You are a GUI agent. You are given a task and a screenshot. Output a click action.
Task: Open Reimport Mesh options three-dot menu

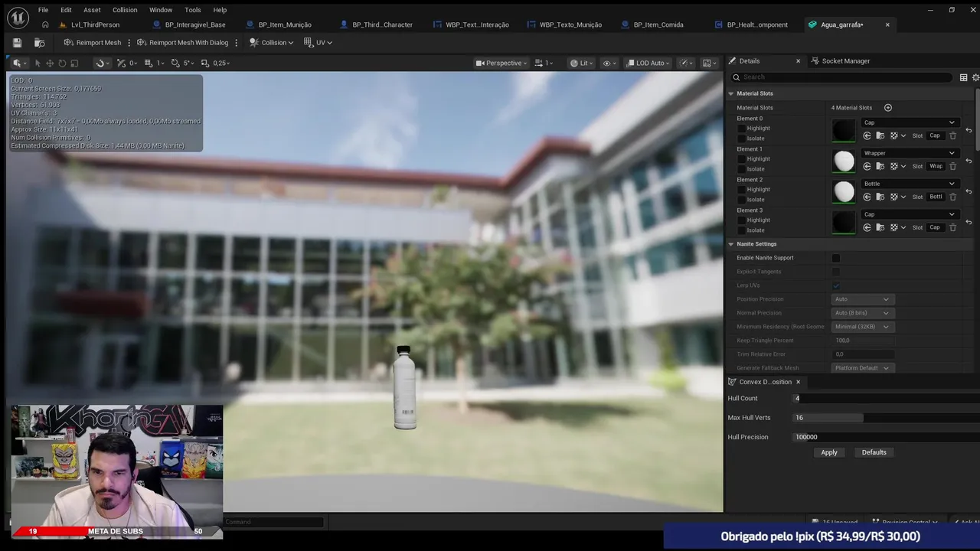click(129, 43)
